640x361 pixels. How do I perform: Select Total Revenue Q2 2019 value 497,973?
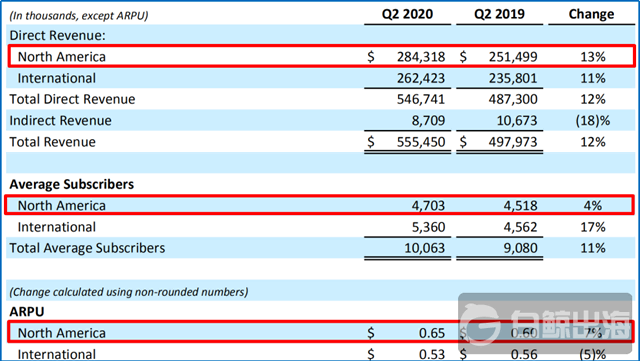pyautogui.click(x=513, y=142)
